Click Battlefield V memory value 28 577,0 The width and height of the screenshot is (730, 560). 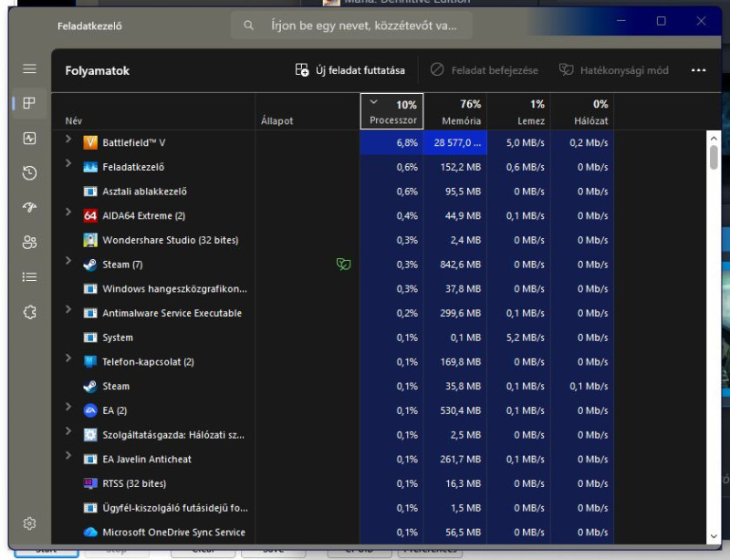click(x=457, y=142)
